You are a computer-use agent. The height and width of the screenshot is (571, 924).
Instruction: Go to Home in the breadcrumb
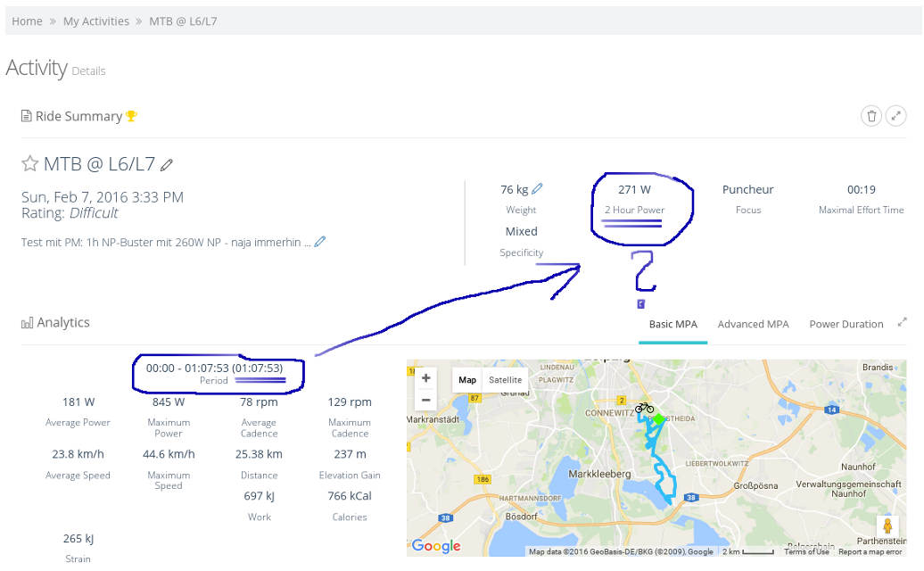27,21
